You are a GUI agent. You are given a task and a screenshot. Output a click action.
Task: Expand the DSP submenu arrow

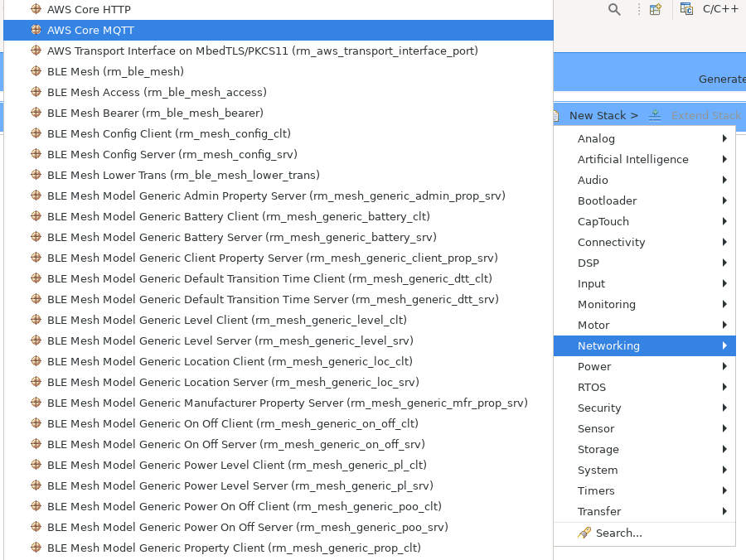tap(724, 263)
